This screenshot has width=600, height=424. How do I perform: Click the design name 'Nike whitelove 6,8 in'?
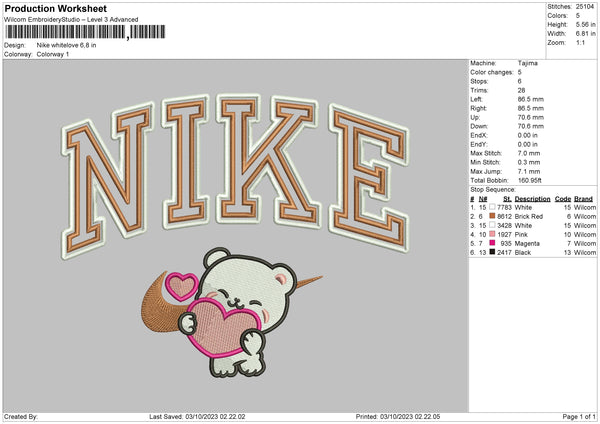[x=66, y=45]
